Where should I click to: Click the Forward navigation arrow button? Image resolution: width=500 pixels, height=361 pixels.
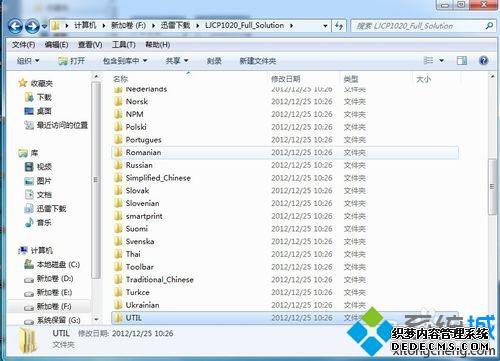point(32,26)
